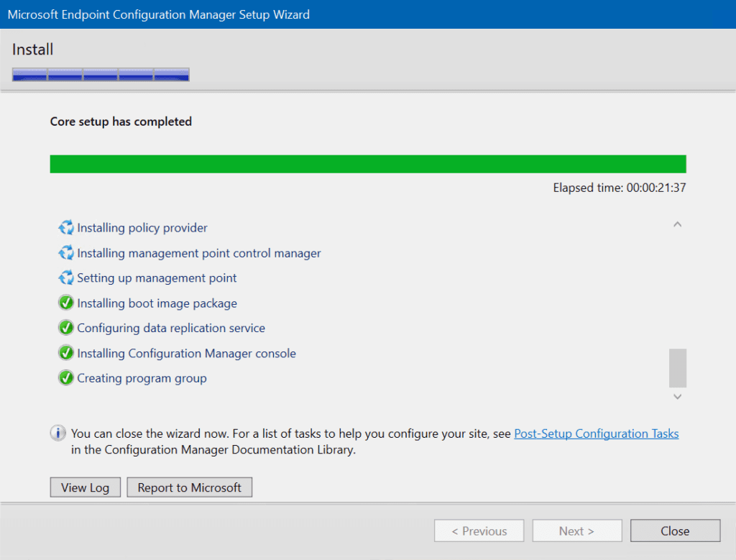This screenshot has width=736, height=560.
Task: Click the Report to Microsoft button
Action: [x=189, y=487]
